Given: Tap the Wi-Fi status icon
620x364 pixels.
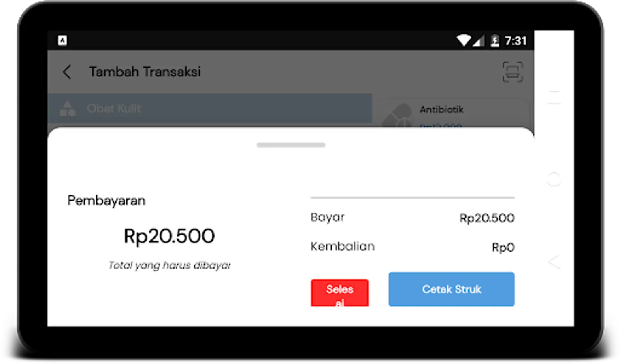Looking at the screenshot, I should coord(464,40).
